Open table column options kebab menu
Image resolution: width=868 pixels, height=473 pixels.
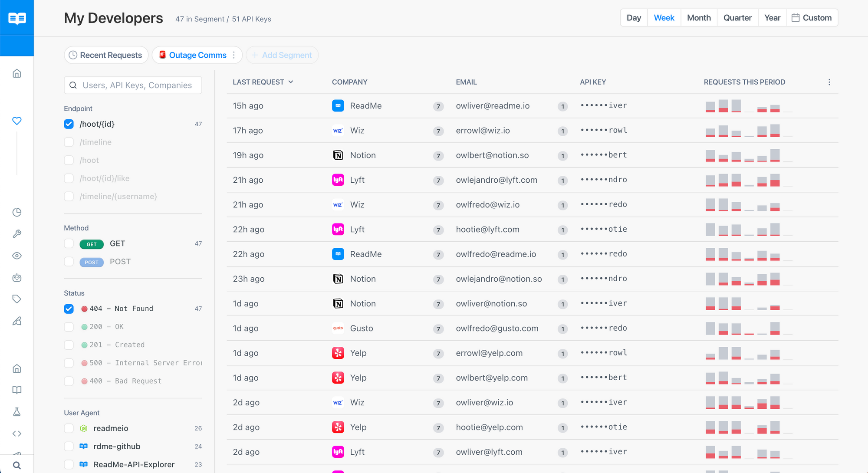pyautogui.click(x=829, y=82)
